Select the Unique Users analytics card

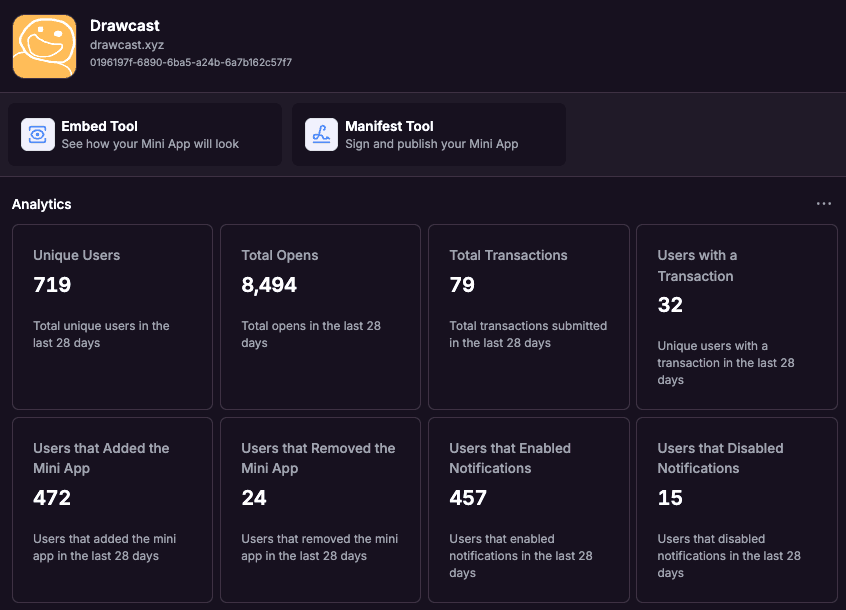tap(112, 316)
